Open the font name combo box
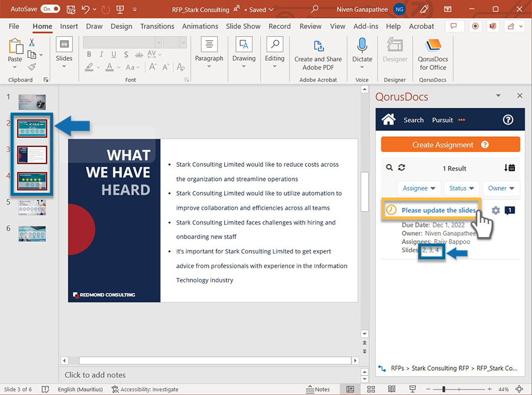 coord(123,42)
